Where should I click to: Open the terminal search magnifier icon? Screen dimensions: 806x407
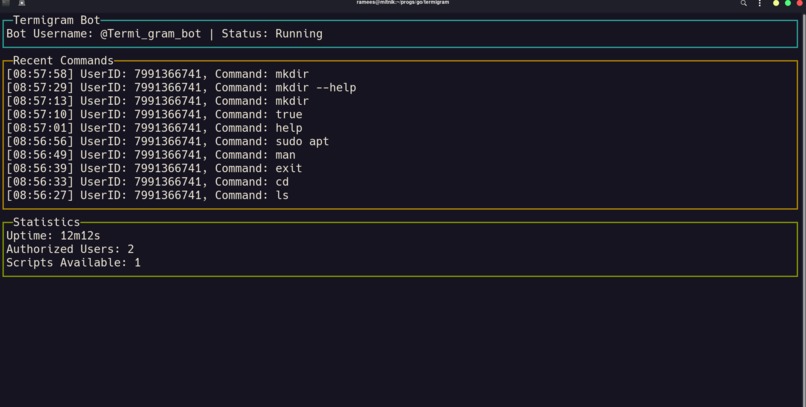743,3
